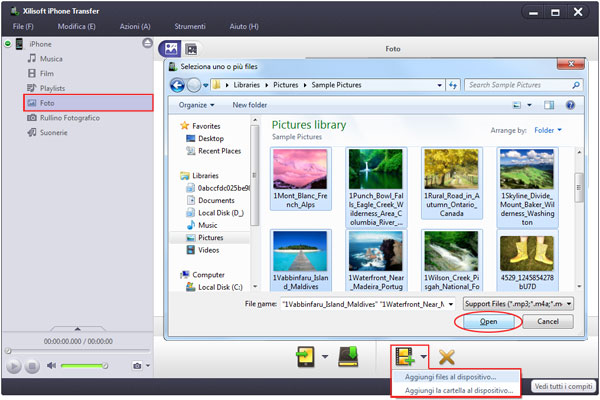The width and height of the screenshot is (600, 400).
Task: Click the camera snapshot icon
Action: tap(137, 366)
